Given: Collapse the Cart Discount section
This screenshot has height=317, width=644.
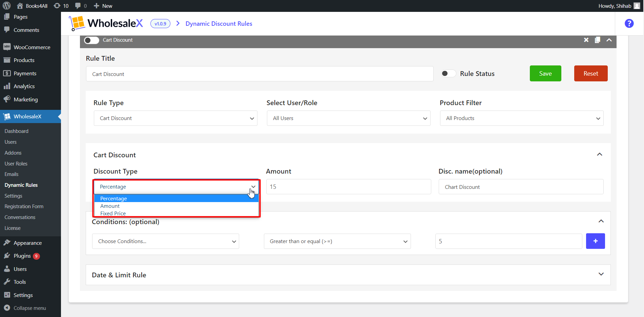Looking at the screenshot, I should tap(600, 154).
